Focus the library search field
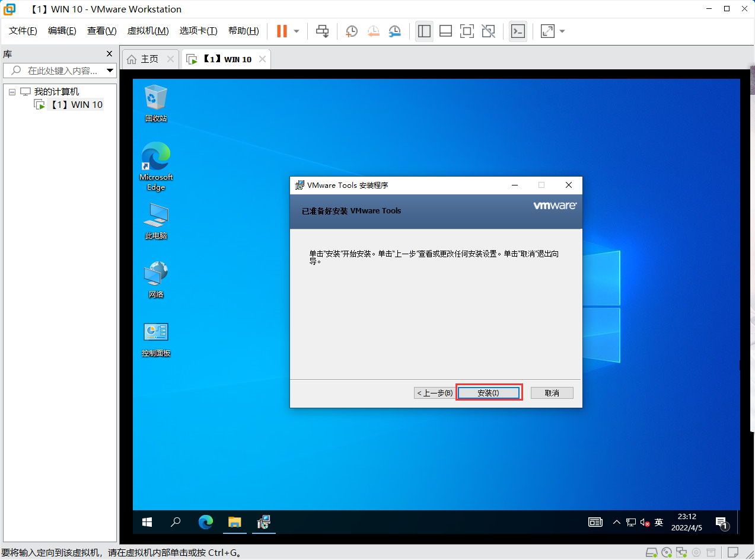Screen dimensions: 755x560 point(55,71)
